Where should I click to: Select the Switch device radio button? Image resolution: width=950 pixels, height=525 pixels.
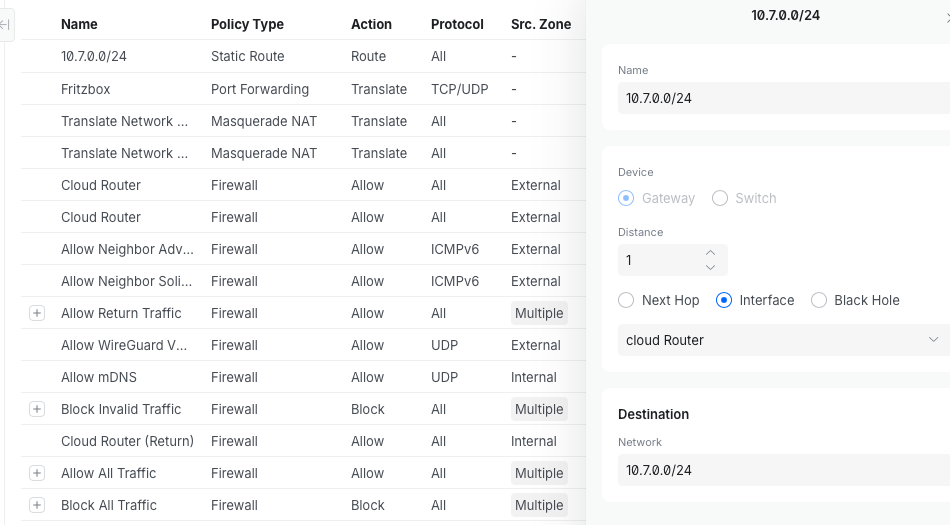tap(720, 198)
